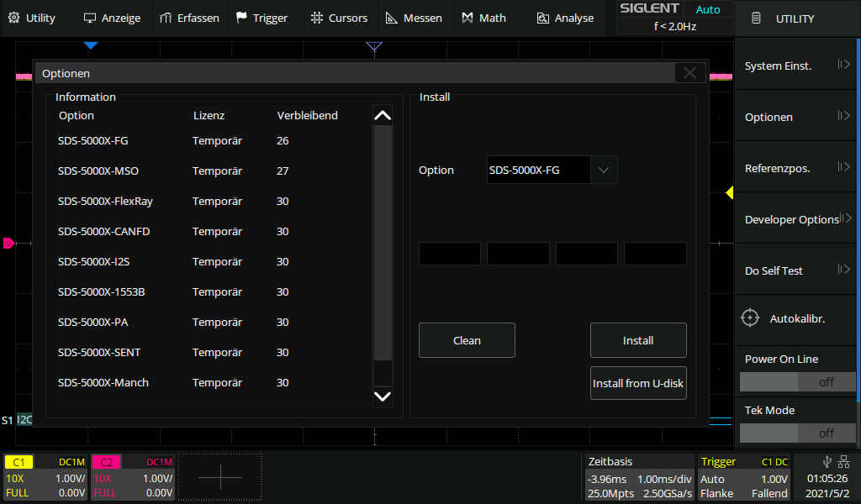Click the Analyse magnifier icon

[x=542, y=18]
